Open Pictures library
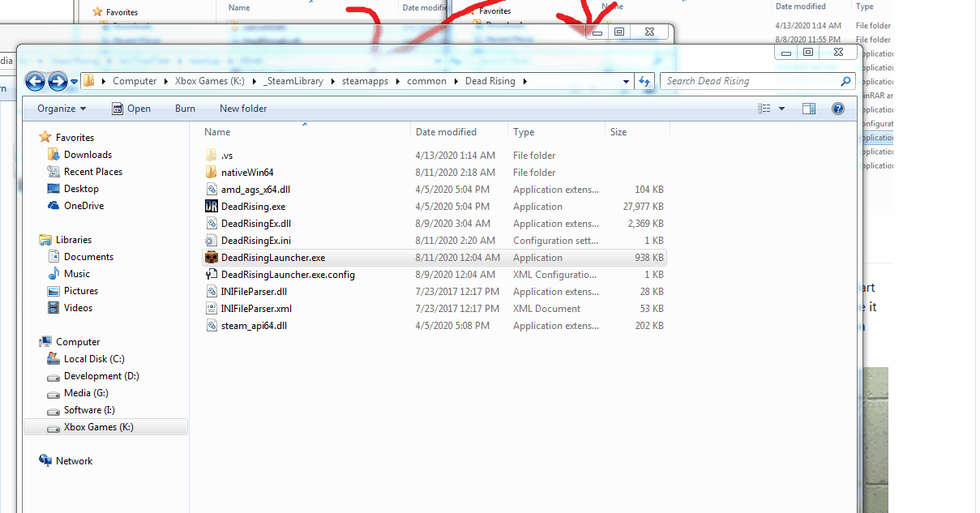 81,290
